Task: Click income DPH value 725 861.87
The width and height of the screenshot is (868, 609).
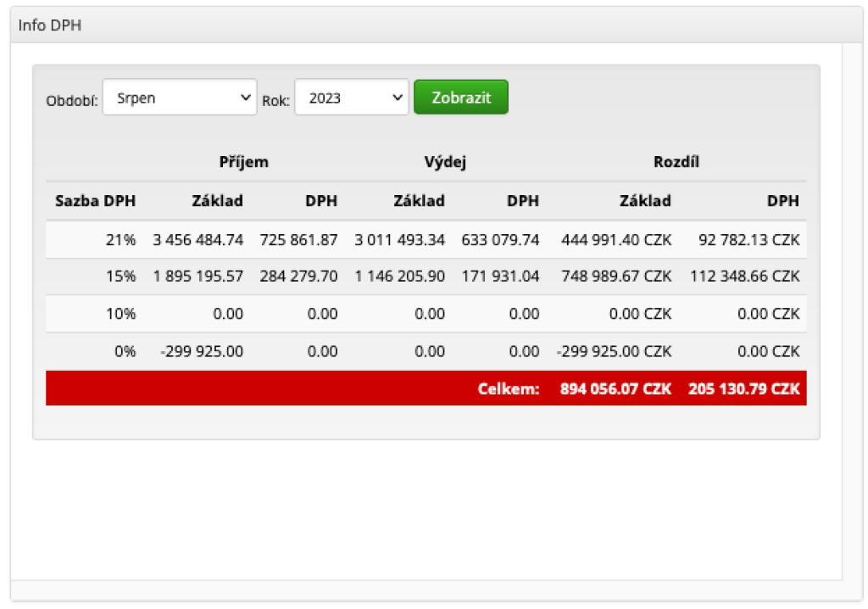Action: pyautogui.click(x=298, y=240)
